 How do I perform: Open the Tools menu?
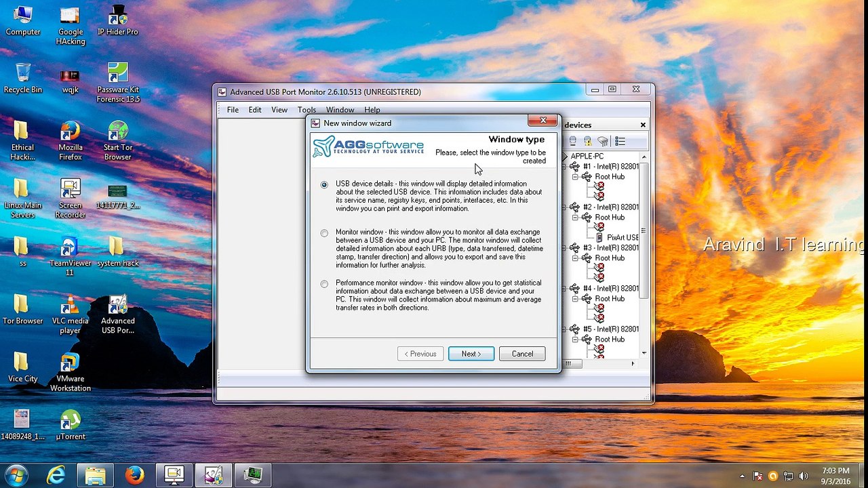307,110
